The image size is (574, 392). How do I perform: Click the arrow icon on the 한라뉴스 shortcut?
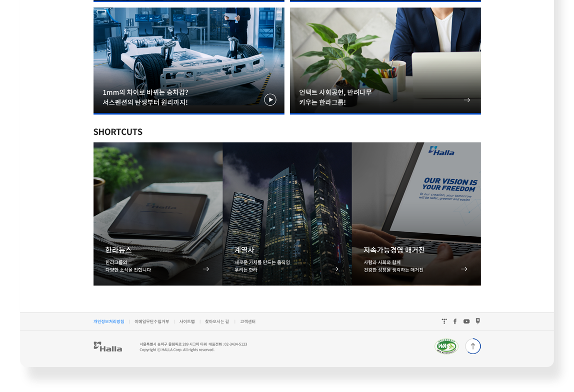click(x=205, y=269)
